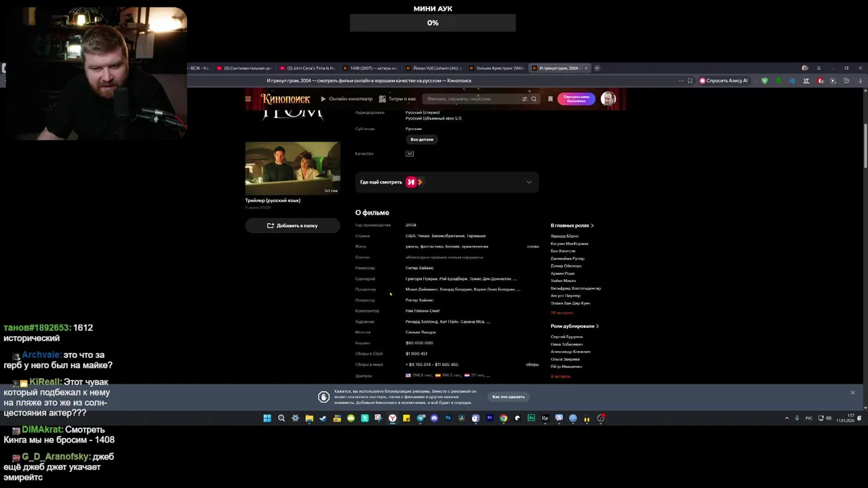This screenshot has height=488, width=868.
Task: Close the И грянул гром tab
Action: point(586,68)
